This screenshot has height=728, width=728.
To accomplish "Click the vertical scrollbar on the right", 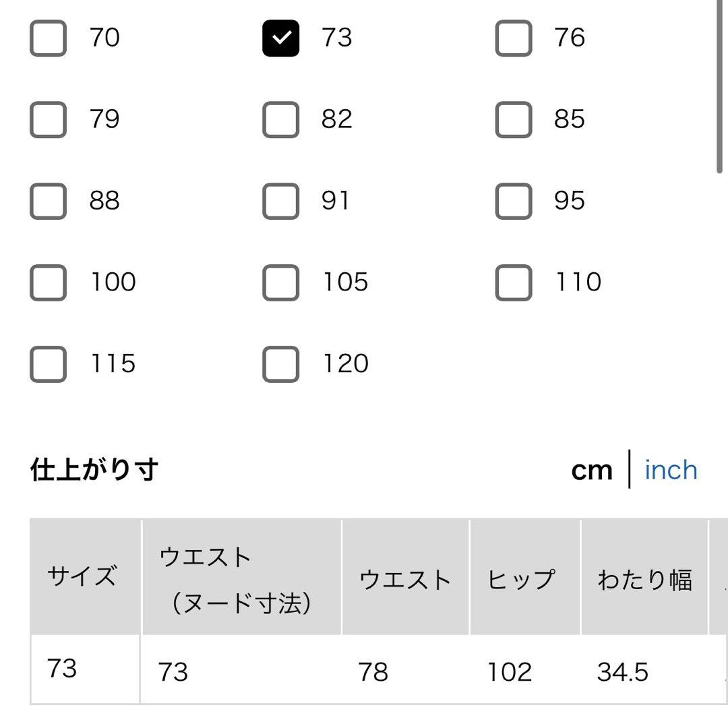I will (720, 88).
